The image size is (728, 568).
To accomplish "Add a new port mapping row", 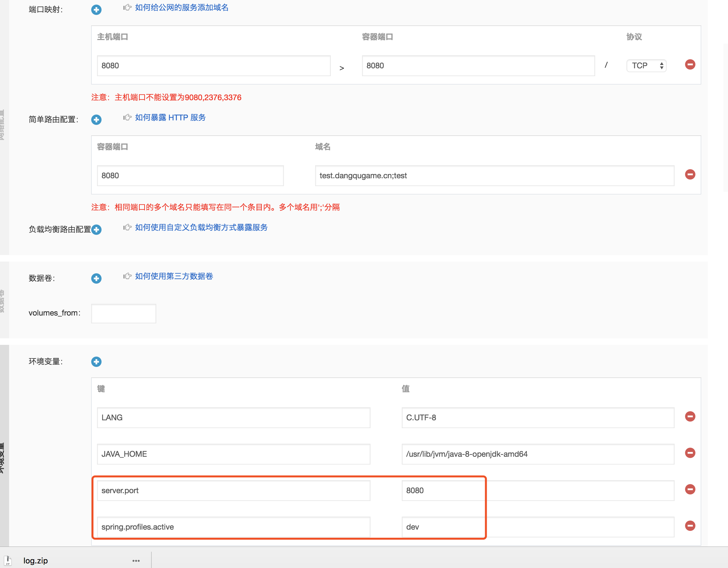I will pyautogui.click(x=96, y=10).
